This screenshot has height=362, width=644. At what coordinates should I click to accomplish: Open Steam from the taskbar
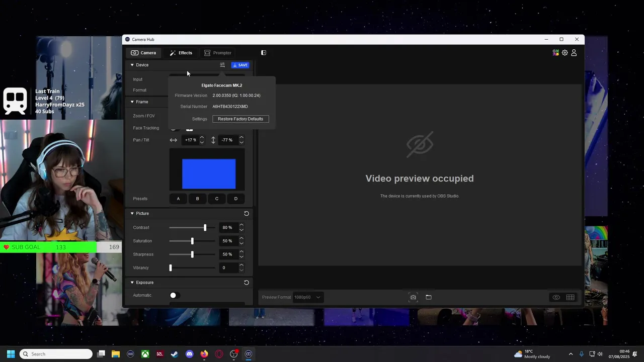click(175, 354)
